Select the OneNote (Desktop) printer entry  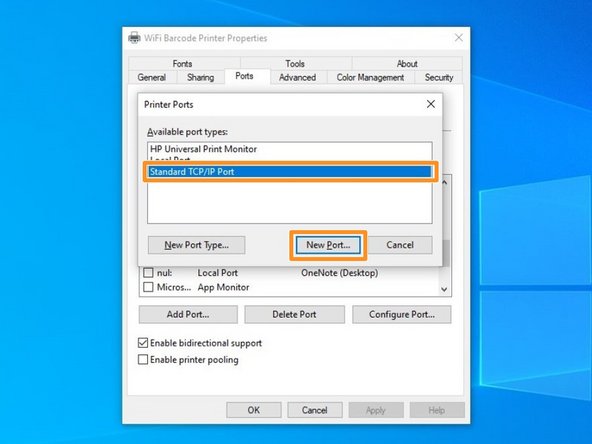(339, 273)
